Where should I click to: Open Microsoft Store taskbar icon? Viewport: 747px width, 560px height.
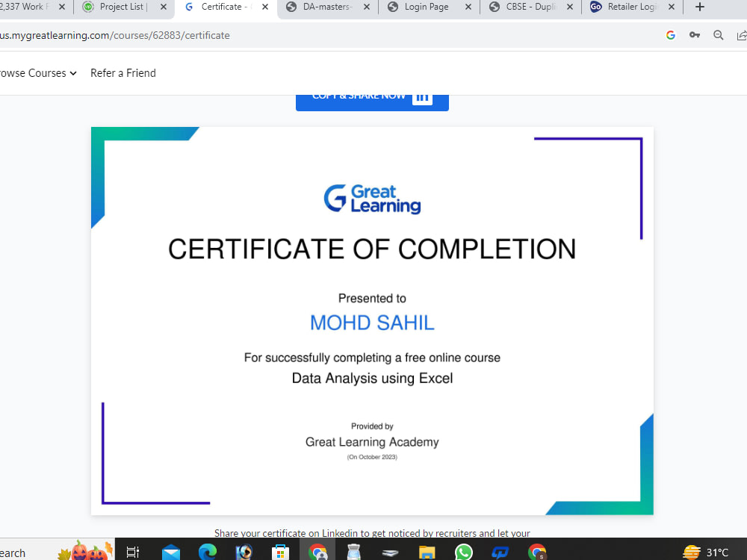[x=281, y=553]
